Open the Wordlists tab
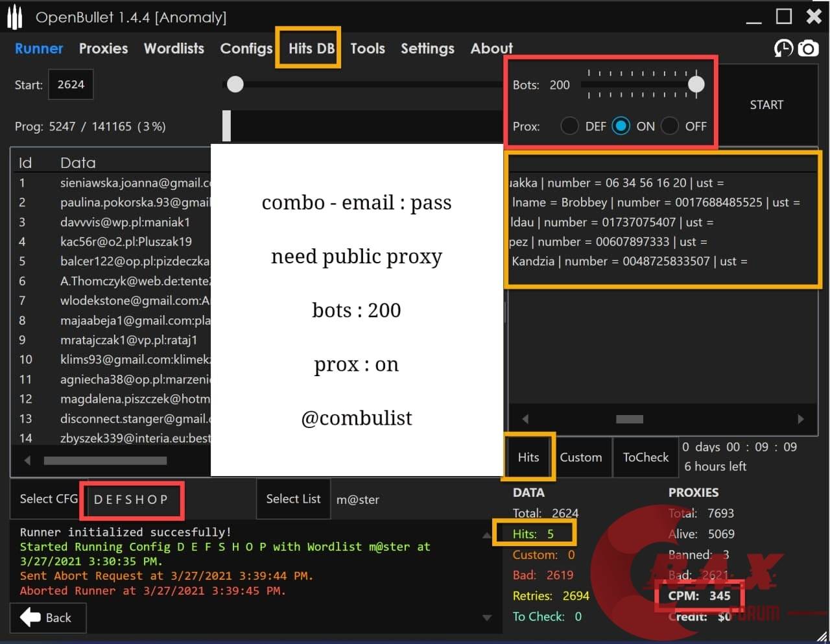 174,49
